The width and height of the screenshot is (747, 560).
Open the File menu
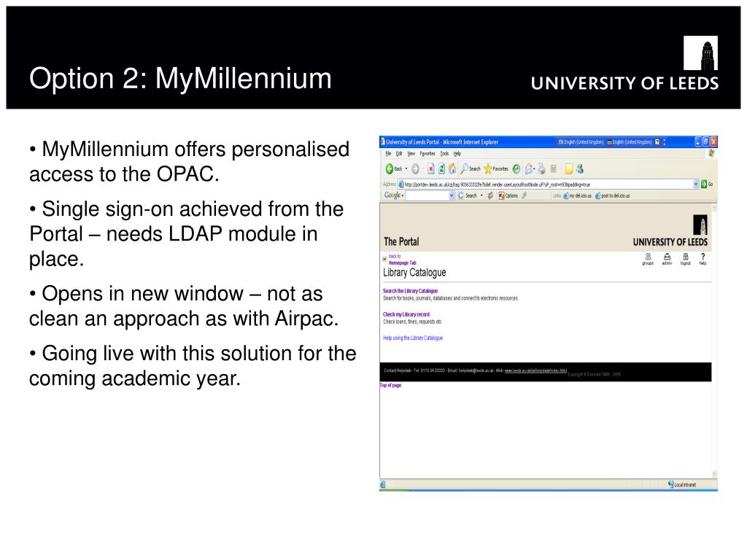tap(388, 154)
